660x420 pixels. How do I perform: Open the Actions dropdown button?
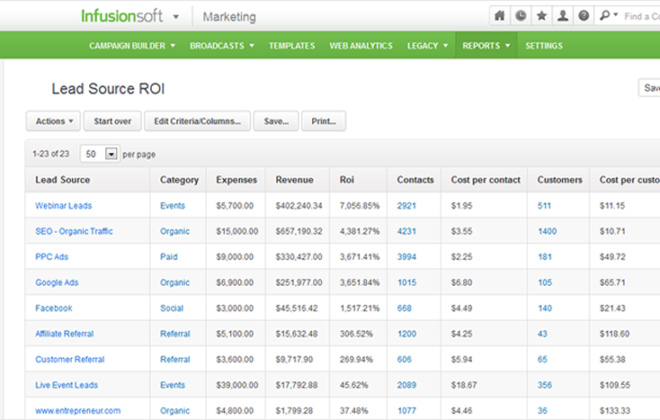coord(53,121)
